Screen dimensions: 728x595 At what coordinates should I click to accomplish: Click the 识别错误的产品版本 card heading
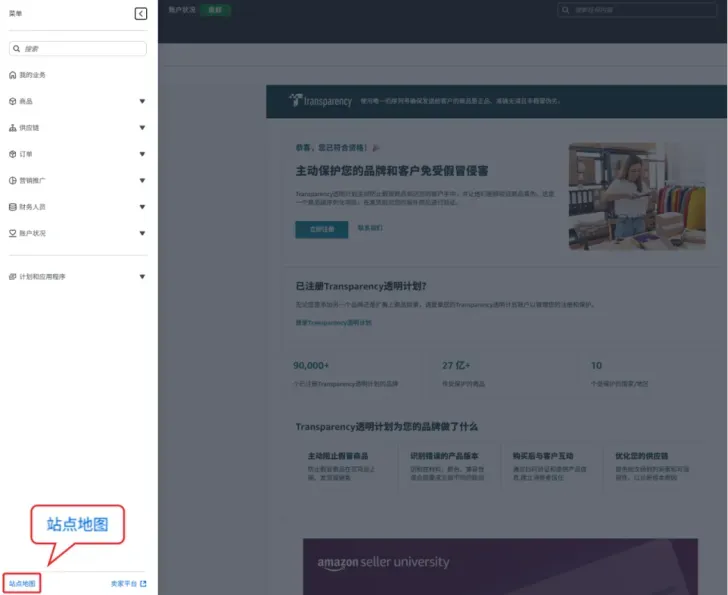pyautogui.click(x=444, y=456)
